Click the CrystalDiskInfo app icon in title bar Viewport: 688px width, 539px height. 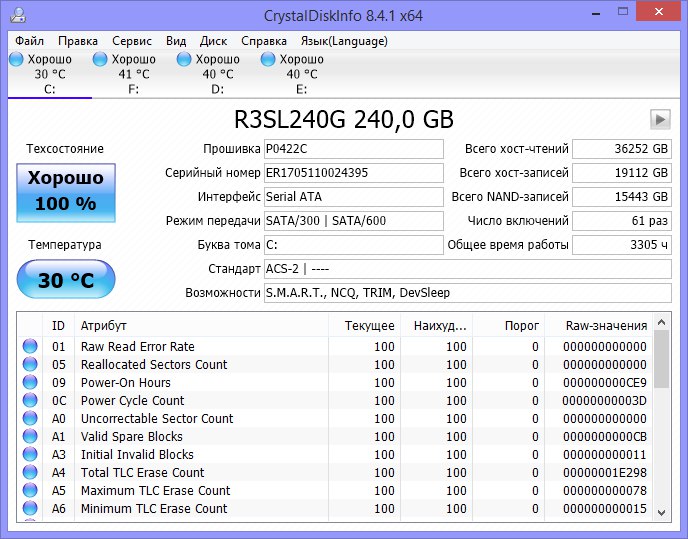[18, 15]
